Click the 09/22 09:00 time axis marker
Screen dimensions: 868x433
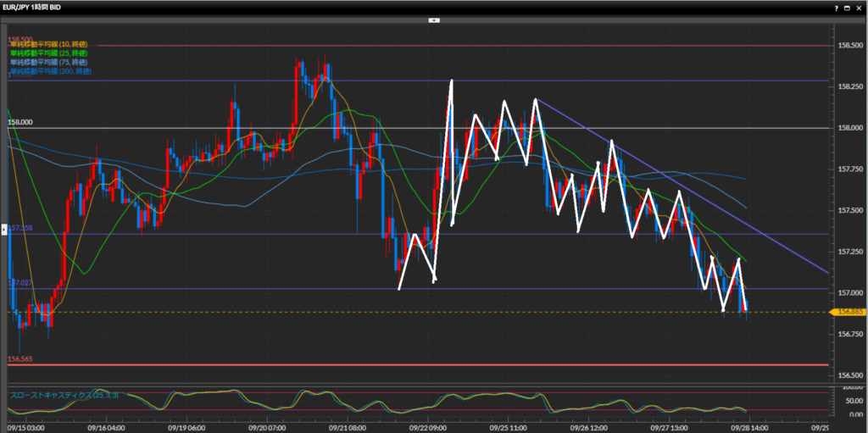(x=427, y=428)
